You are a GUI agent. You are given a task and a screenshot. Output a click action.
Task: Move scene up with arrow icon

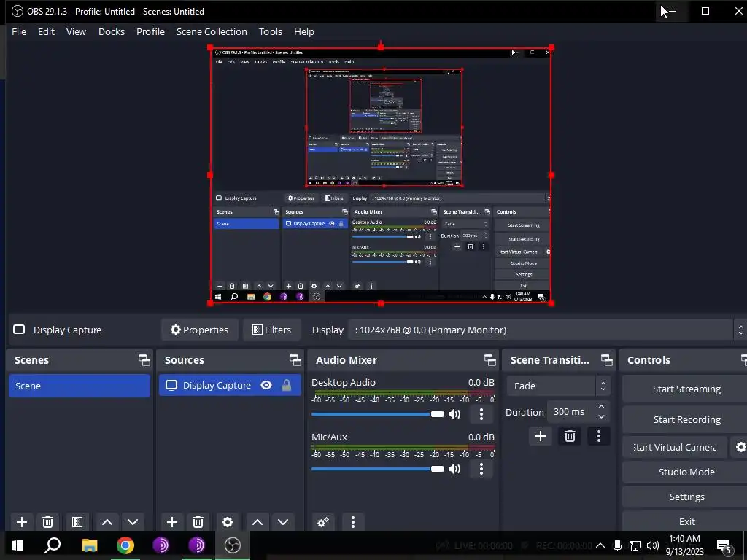[107, 522]
